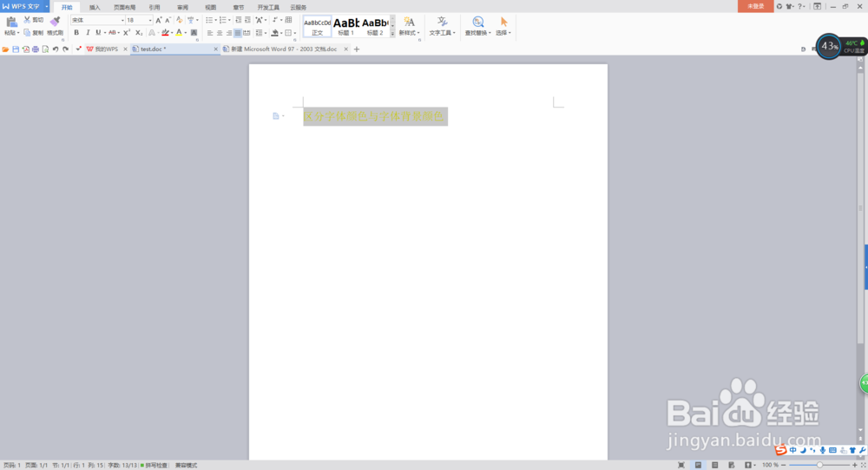This screenshot has height=470, width=868.
Task: Switch to 插入 ribbon tab
Action: pos(95,7)
